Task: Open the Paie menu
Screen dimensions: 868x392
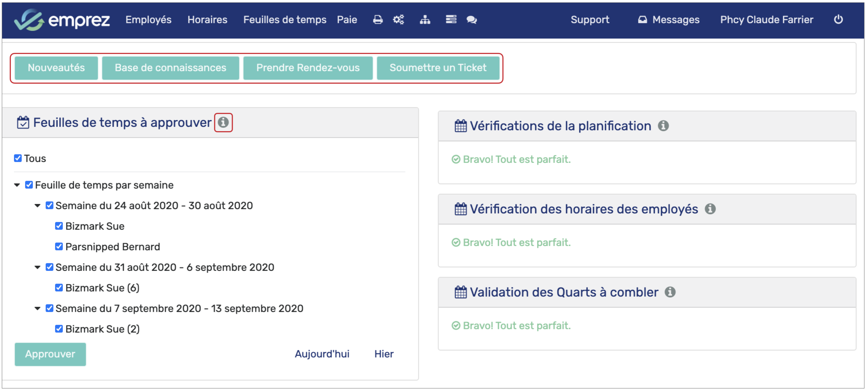Action: [347, 20]
